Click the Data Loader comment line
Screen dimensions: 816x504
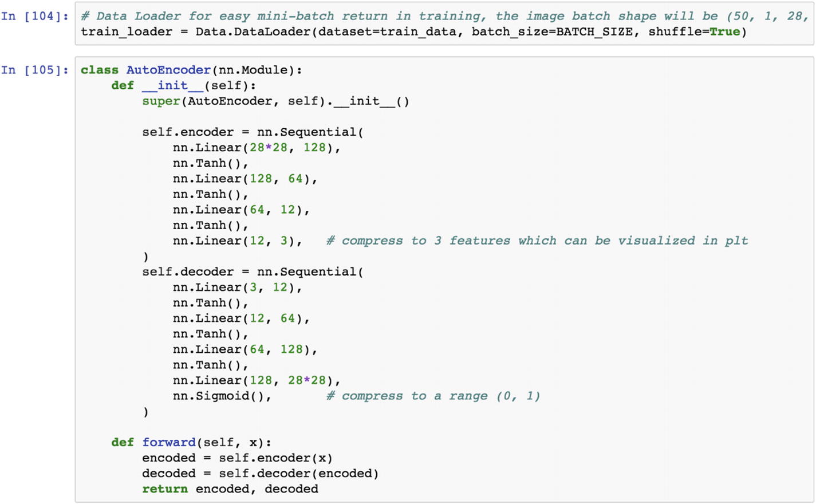coord(444,16)
